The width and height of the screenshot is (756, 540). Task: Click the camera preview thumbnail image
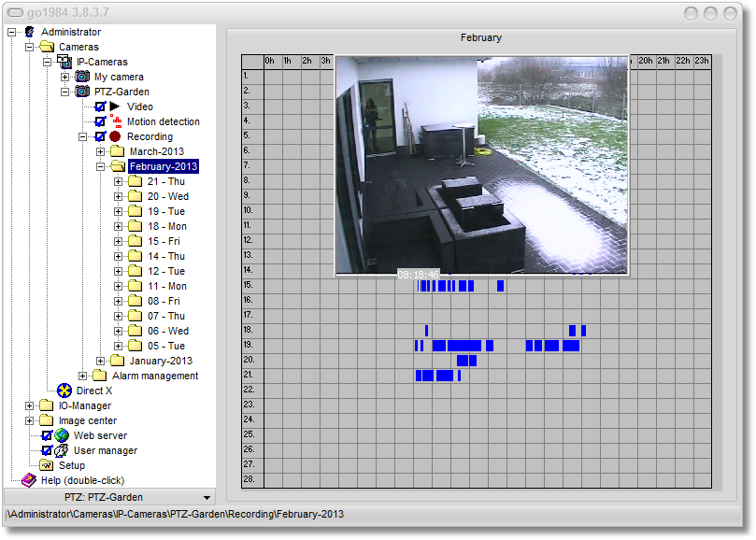tap(482, 165)
